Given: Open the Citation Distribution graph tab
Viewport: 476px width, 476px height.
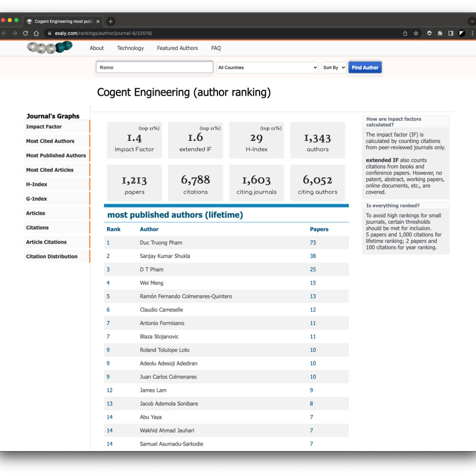Looking at the screenshot, I should 52,257.
